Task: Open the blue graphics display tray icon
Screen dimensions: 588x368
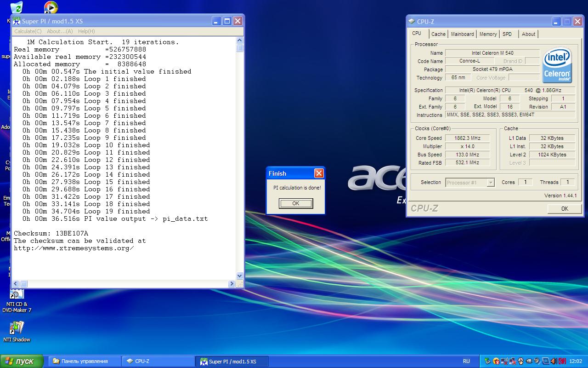Action: [x=546, y=361]
